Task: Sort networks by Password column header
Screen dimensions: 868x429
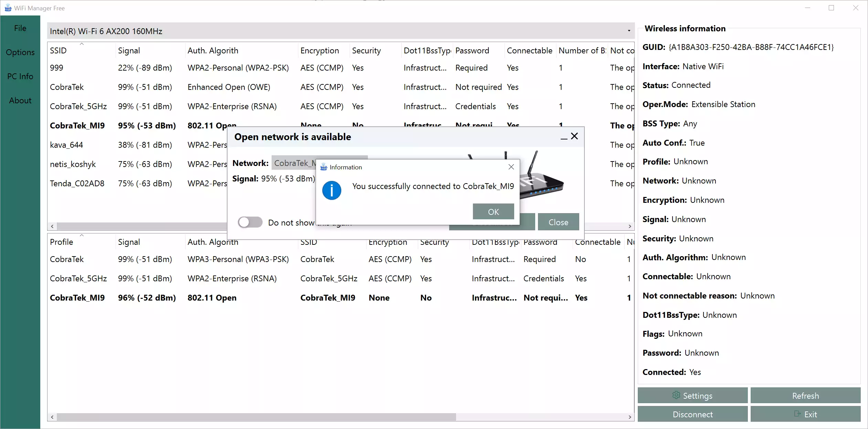Action: click(478, 51)
